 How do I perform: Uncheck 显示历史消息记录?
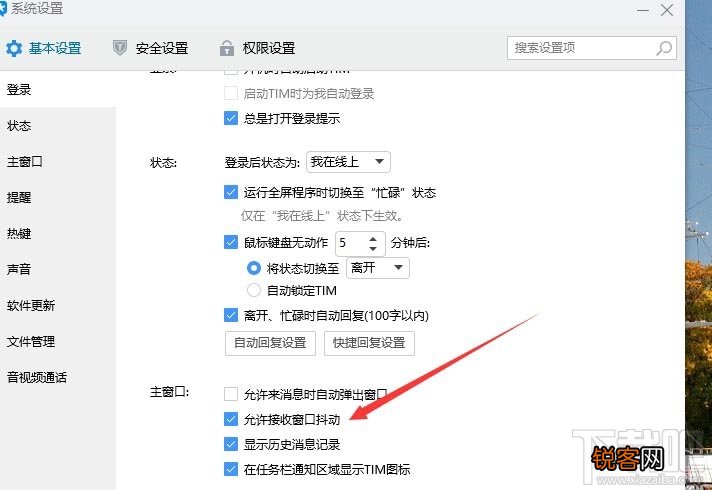(231, 444)
